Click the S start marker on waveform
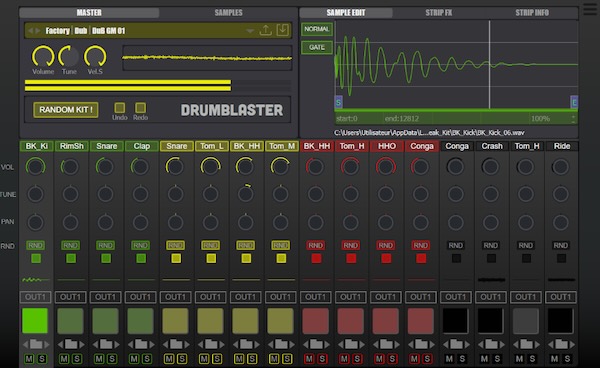 click(338, 102)
